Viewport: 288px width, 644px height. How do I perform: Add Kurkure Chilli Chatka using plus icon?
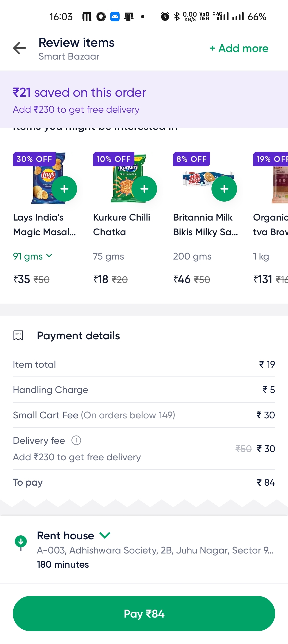click(144, 189)
